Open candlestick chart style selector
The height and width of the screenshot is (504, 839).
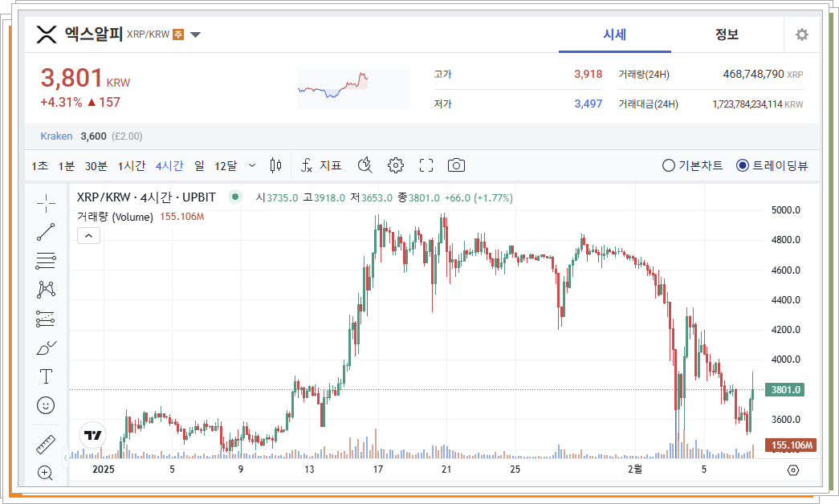(275, 165)
